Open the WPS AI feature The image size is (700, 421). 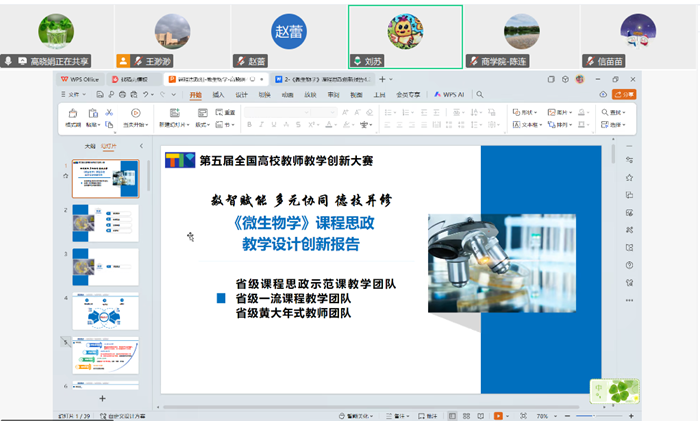tap(450, 95)
